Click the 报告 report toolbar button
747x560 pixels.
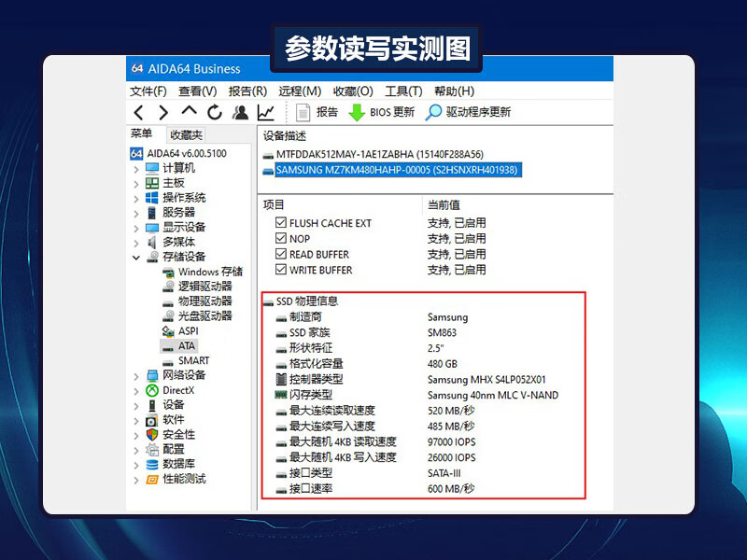(x=317, y=112)
